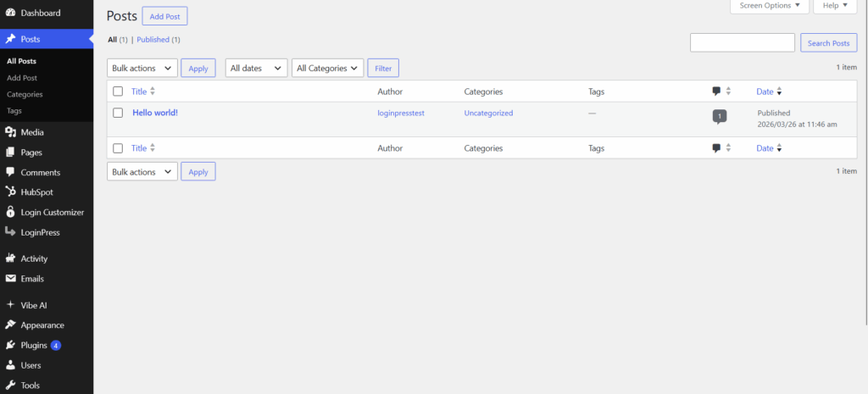Viewport: 868px width, 394px height.
Task: Open the loginpresstest author link
Action: pyautogui.click(x=401, y=113)
